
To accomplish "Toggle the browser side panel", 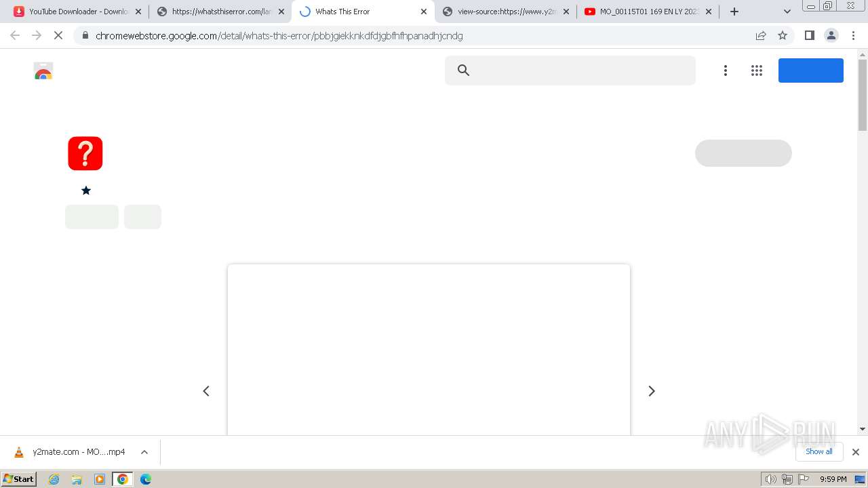I will (810, 35).
